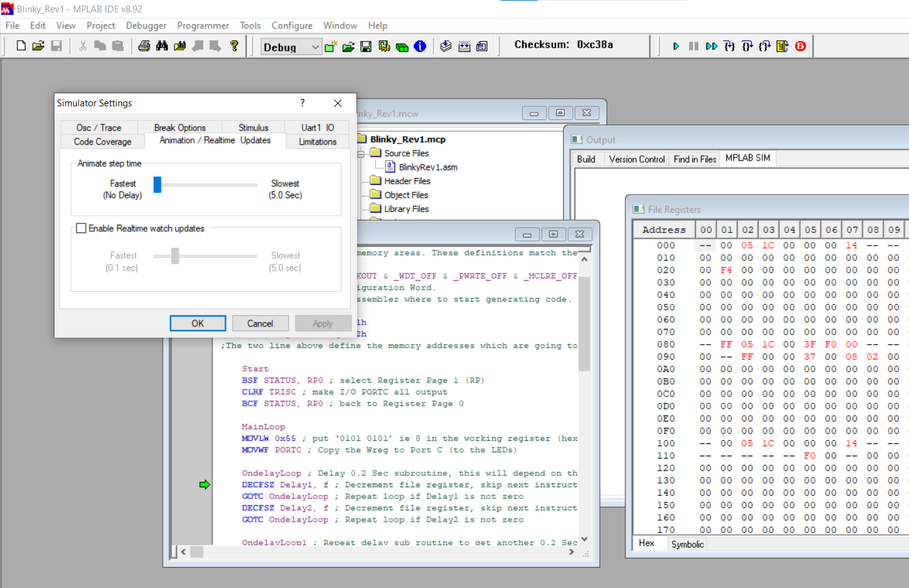Open the Breakpoints dialog via red B icon
Viewport: 909px width, 588px height.
(799, 46)
